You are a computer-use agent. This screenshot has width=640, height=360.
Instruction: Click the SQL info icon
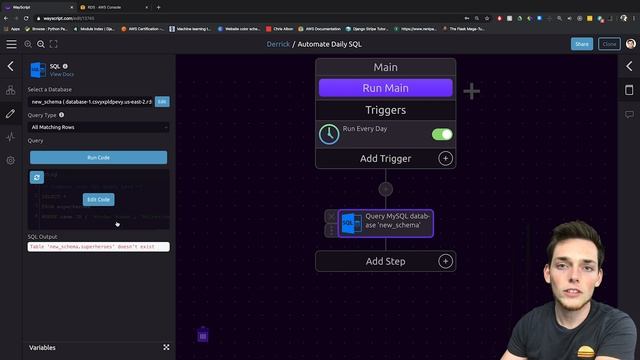65,66
